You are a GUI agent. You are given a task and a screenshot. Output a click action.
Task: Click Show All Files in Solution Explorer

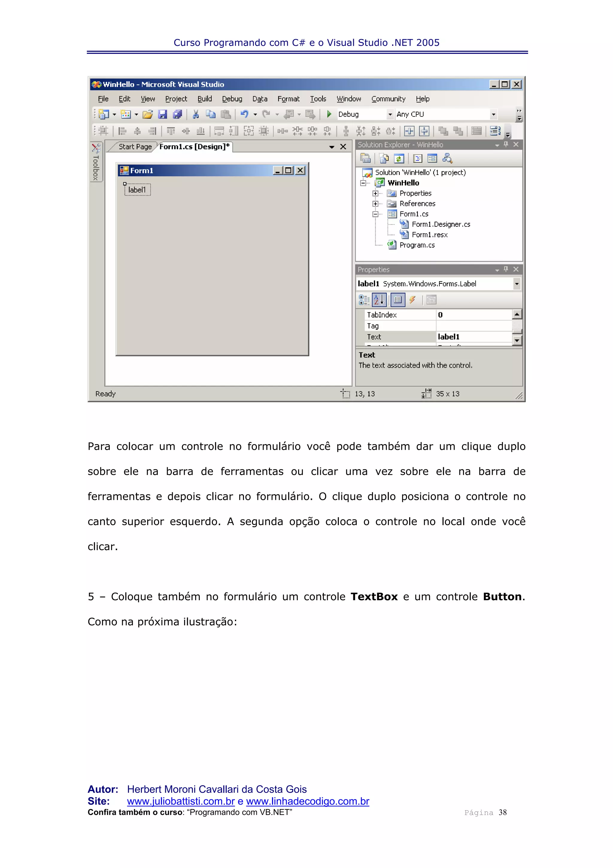(384, 158)
